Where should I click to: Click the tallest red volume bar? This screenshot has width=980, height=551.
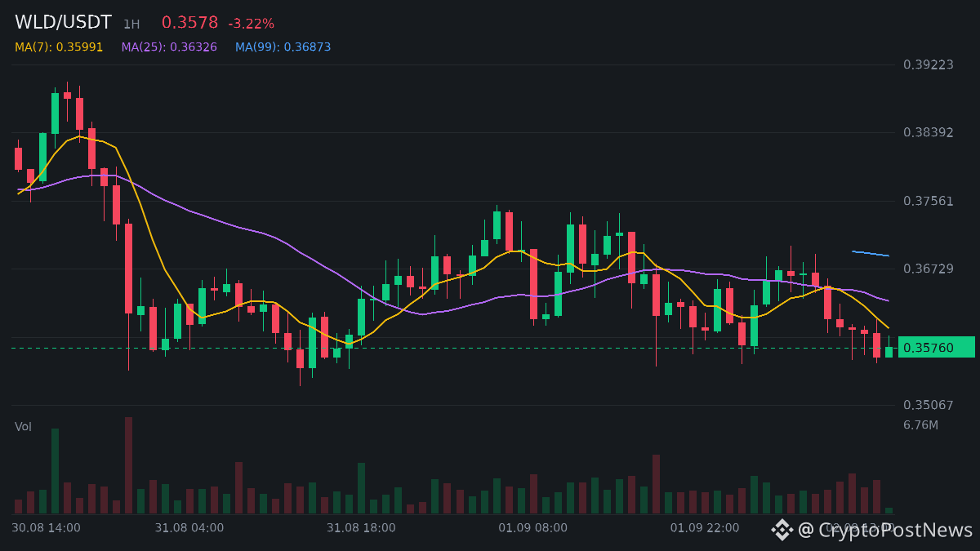(x=128, y=465)
